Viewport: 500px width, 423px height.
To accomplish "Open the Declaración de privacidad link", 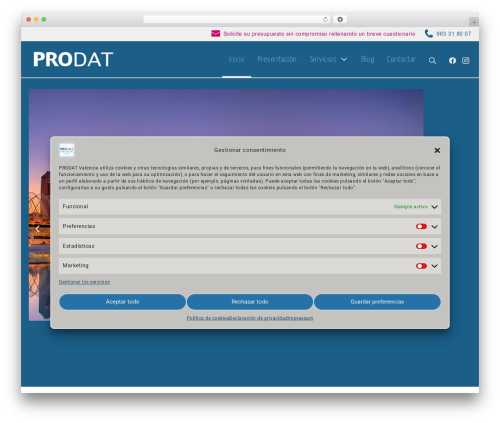I will click(258, 318).
